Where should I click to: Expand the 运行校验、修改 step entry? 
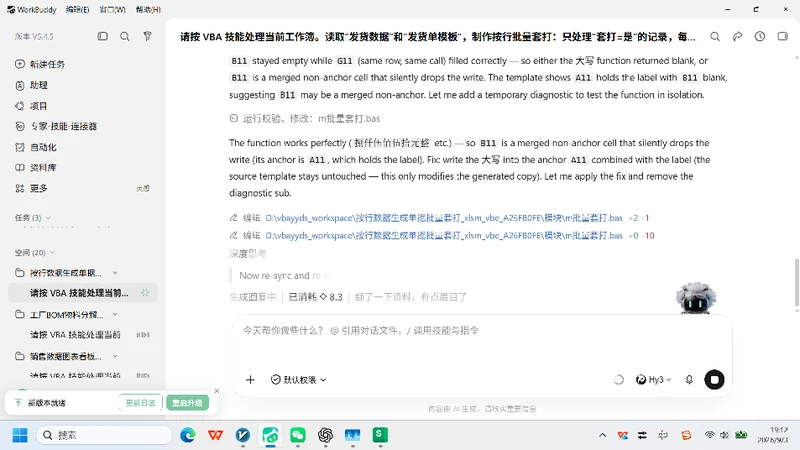[x=305, y=118]
